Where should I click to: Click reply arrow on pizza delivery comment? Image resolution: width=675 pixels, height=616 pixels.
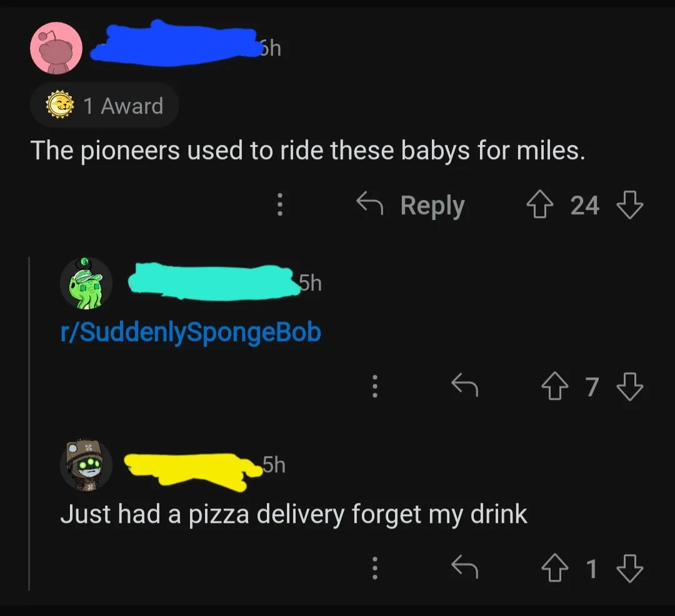coord(465,566)
